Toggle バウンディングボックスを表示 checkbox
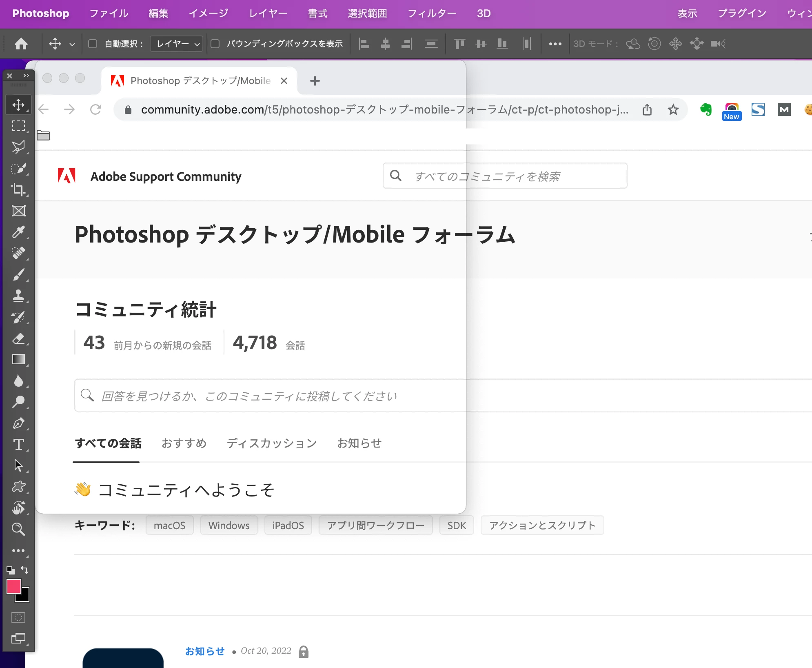Viewport: 812px width, 668px height. [x=215, y=44]
